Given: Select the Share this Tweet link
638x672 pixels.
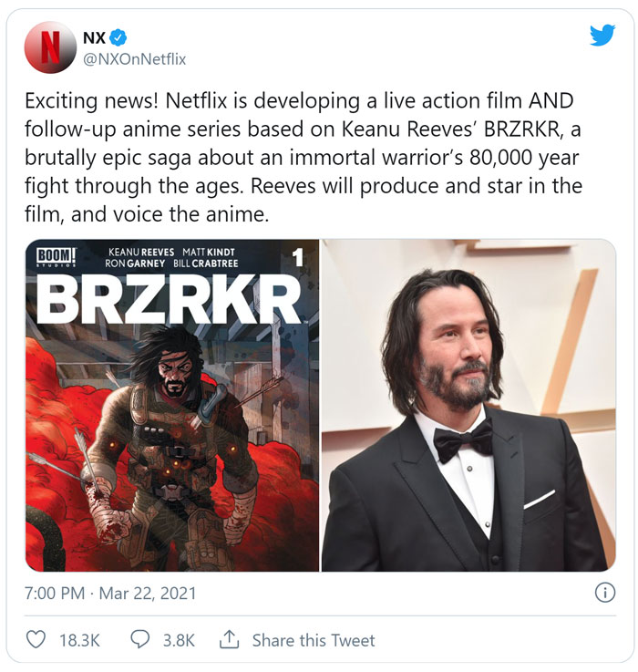Looking at the screenshot, I should (x=314, y=640).
